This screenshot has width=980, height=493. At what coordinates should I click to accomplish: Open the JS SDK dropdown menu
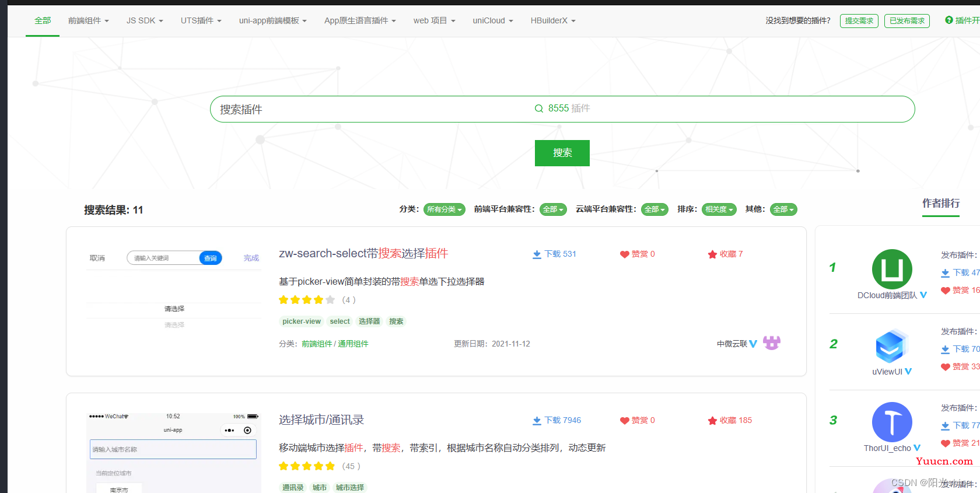coord(145,20)
